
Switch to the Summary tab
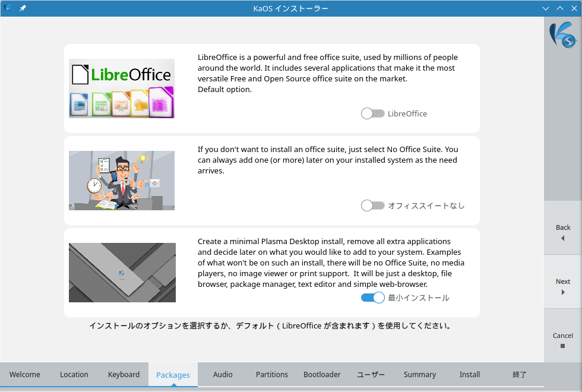[x=420, y=375]
